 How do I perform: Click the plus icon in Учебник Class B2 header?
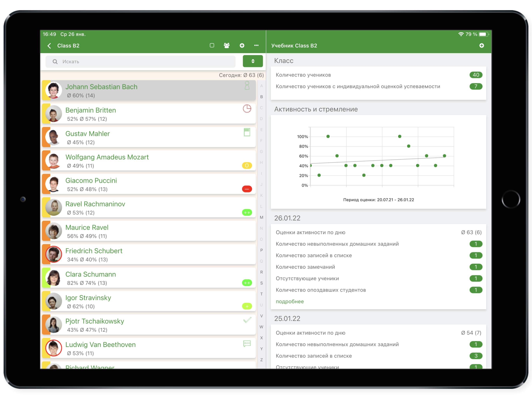[482, 45]
